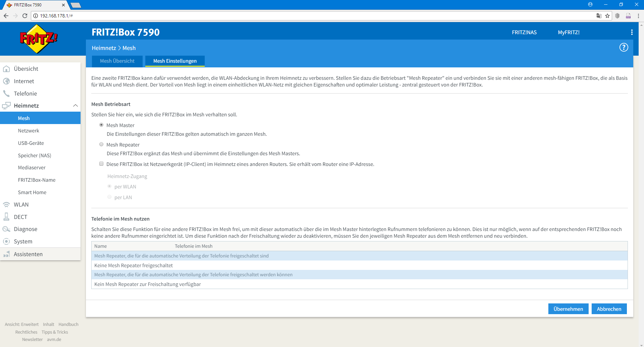Switch to Mesh Übersicht tab
The width and height of the screenshot is (644, 347).
click(x=117, y=61)
